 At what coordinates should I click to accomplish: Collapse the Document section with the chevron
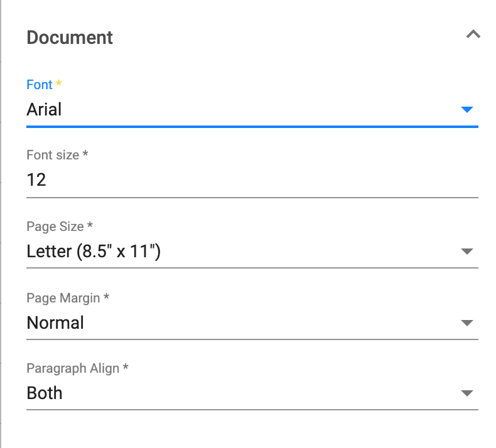coord(473,34)
